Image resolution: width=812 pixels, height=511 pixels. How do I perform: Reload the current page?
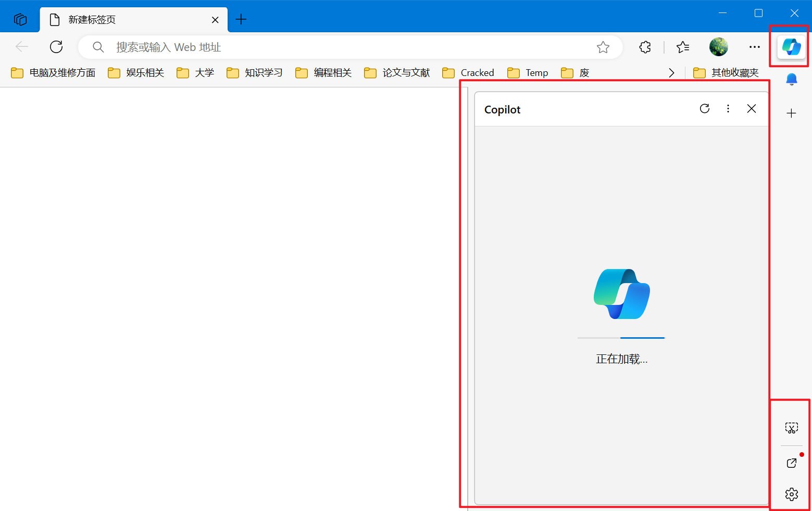[56, 47]
